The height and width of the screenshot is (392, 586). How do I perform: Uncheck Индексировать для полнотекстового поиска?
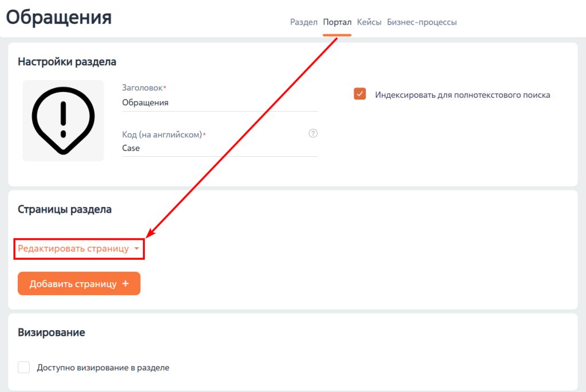point(359,94)
